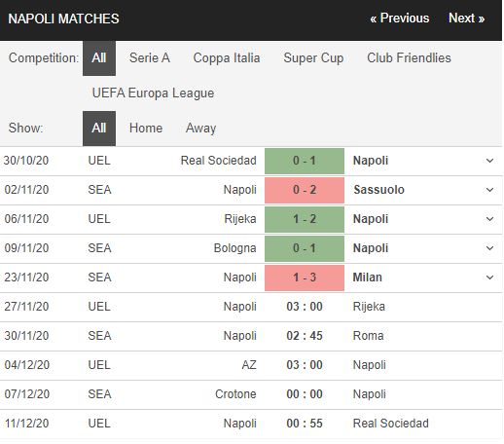Image resolution: width=504 pixels, height=444 pixels.
Task: Select the All competition filter
Action: (x=99, y=58)
